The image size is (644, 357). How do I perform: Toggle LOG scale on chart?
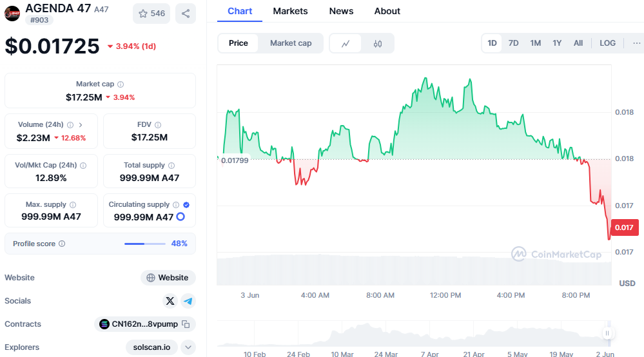tap(607, 43)
